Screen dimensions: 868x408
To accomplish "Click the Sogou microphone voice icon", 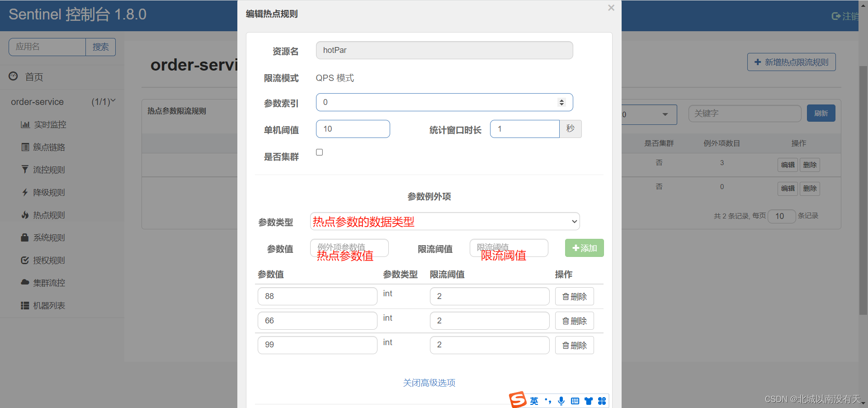I will tap(561, 401).
